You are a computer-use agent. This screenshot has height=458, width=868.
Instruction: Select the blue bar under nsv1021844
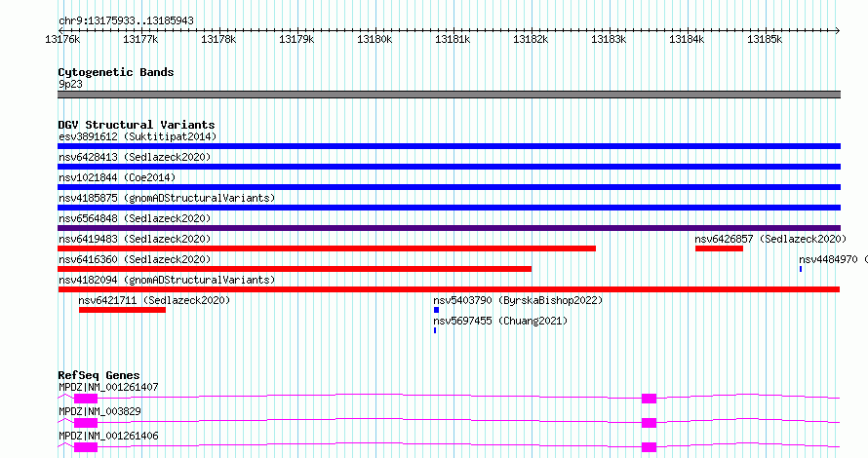449,187
